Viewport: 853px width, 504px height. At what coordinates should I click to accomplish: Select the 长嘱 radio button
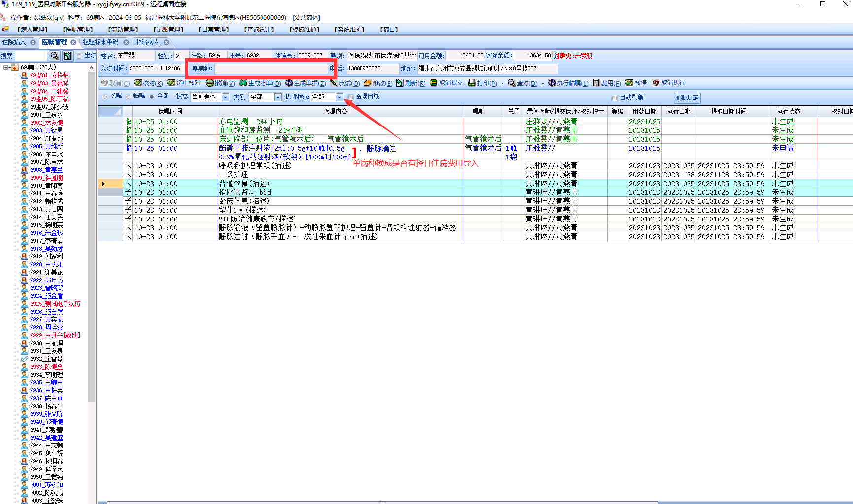(105, 97)
